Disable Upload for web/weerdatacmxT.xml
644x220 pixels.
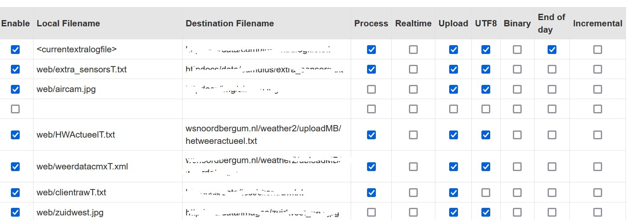(x=453, y=166)
